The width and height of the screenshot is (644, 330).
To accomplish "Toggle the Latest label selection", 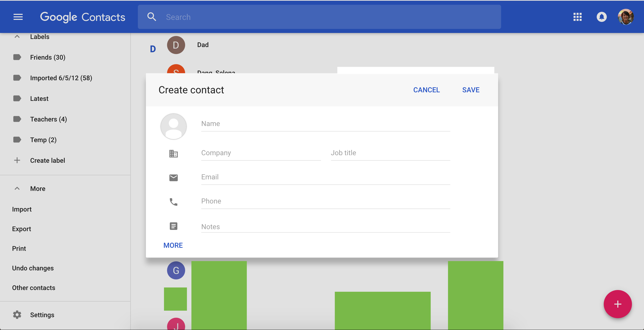I will click(39, 99).
